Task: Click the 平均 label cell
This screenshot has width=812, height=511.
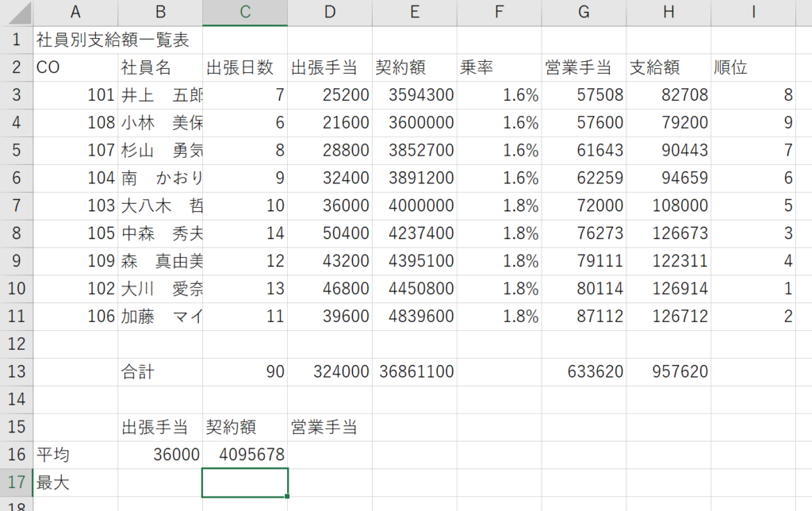Action: 75,455
